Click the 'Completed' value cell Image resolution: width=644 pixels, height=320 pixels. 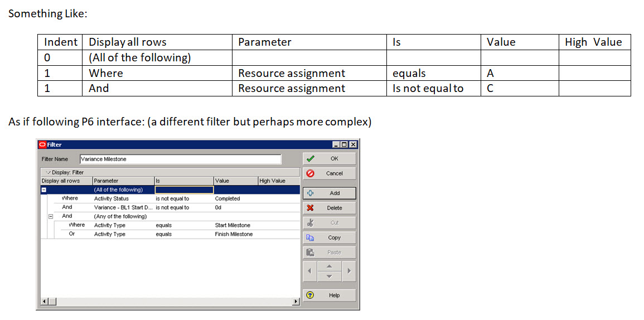click(x=227, y=199)
